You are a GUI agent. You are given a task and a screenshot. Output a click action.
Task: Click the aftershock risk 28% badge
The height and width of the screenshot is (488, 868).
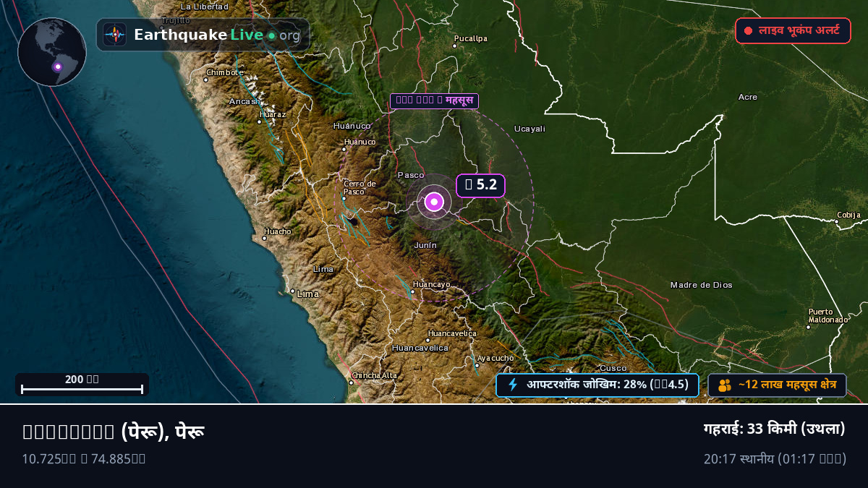pos(597,385)
